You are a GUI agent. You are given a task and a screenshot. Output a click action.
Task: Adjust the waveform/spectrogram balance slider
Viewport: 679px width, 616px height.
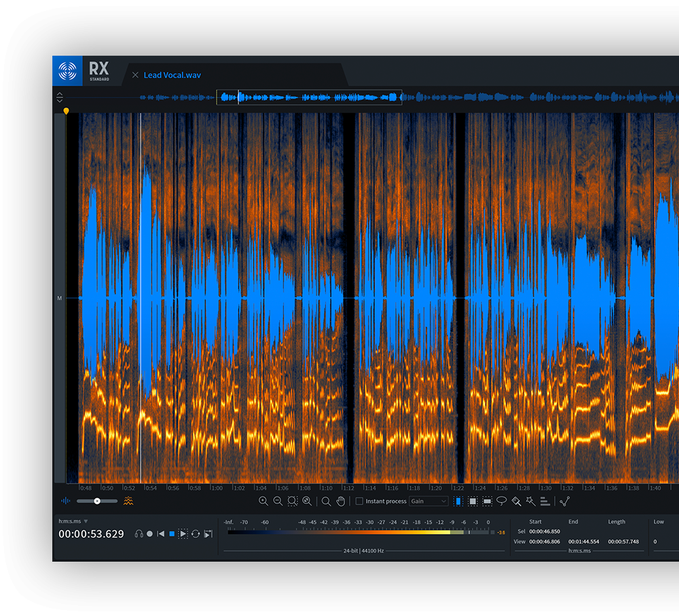click(97, 501)
